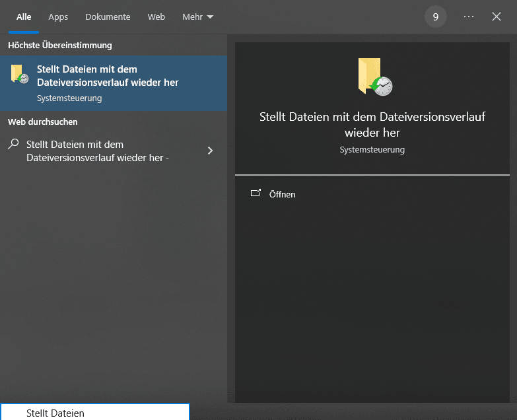This screenshot has width=517, height=420.
Task: Open the three-dot options menu
Action: (x=469, y=17)
